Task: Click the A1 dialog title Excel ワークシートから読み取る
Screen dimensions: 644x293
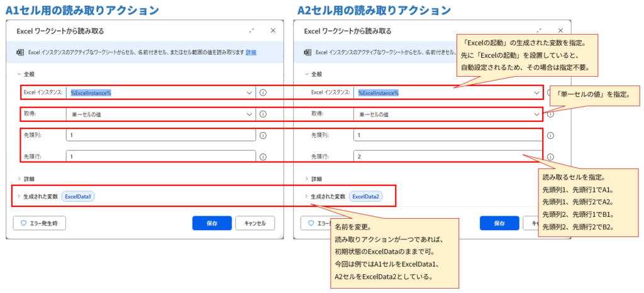Action: tap(60, 31)
